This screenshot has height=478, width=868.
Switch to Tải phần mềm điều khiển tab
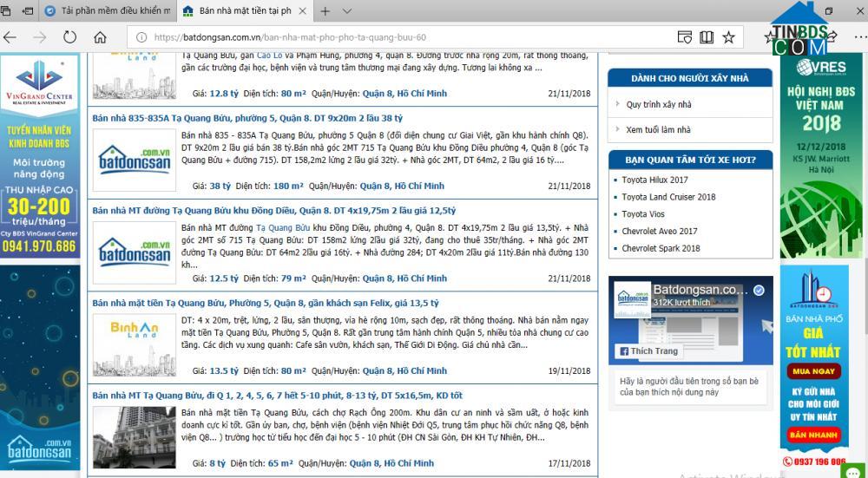[x=113, y=11]
